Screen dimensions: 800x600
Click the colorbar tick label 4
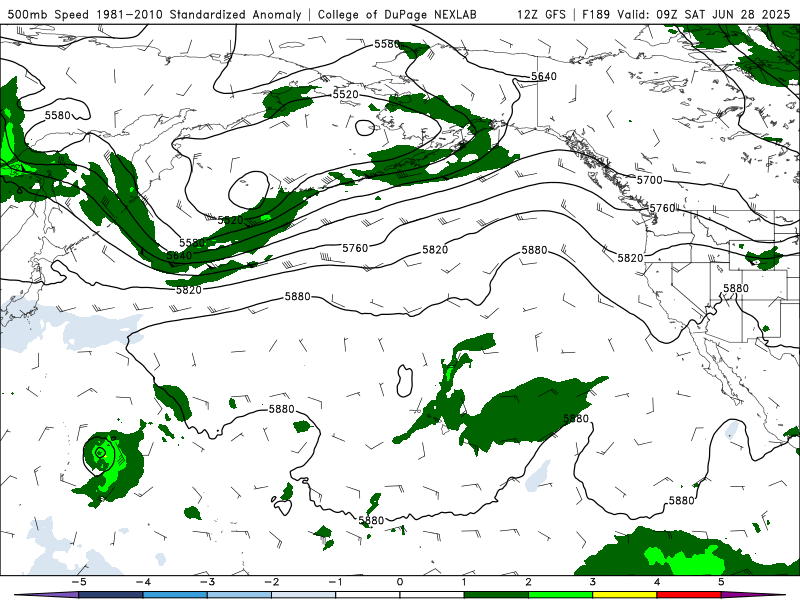click(x=657, y=582)
